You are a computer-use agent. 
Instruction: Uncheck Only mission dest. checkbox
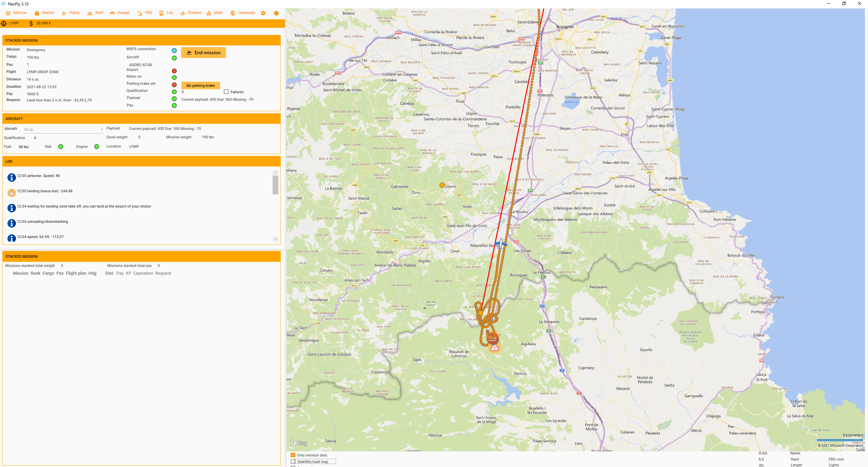point(293,455)
